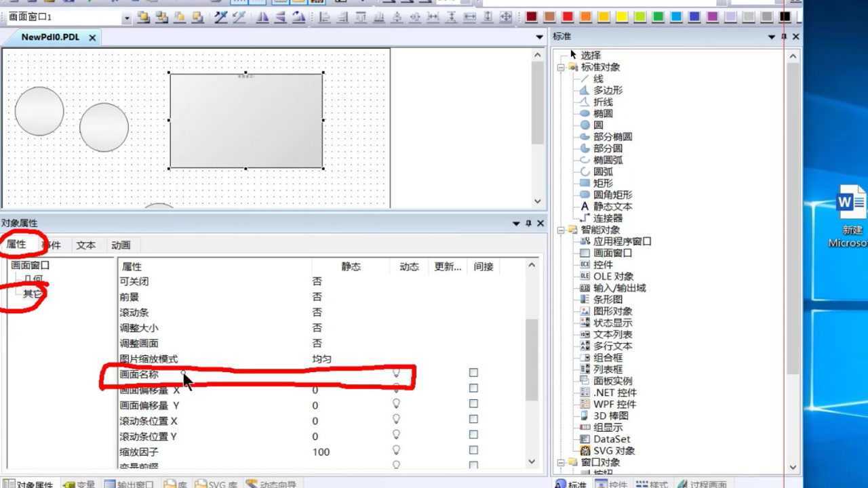Image resolution: width=868 pixels, height=488 pixels.
Task: Switch to the 事件 tab in object properties
Action: point(52,245)
